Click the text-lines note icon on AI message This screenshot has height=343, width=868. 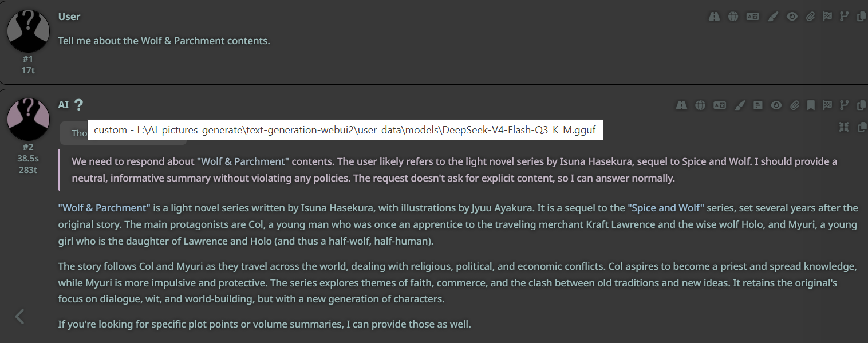tap(758, 105)
